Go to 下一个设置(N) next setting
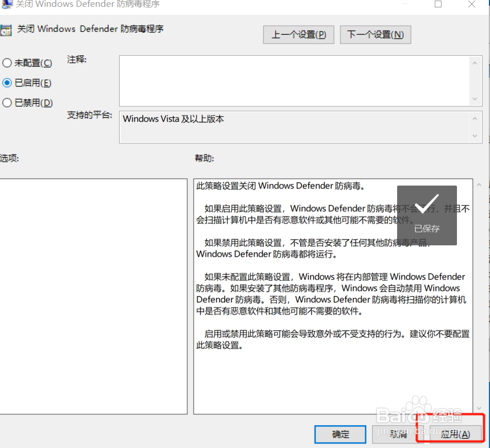The height and width of the screenshot is (448, 490). tap(375, 35)
